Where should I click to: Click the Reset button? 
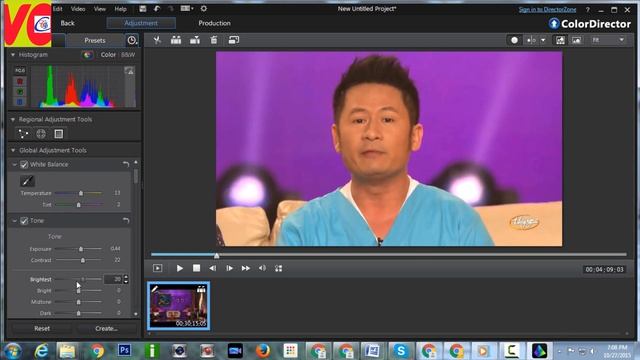pyautogui.click(x=42, y=328)
